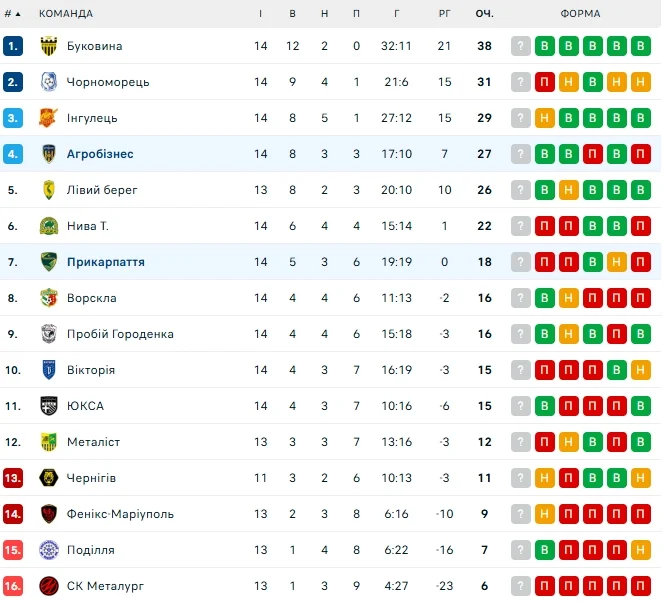
Task: Click Буковина's question mark form badge
Action: tap(521, 46)
